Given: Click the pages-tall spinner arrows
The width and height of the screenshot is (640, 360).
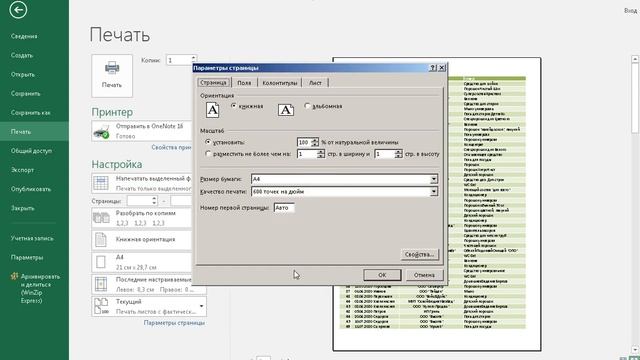Looking at the screenshot, I should (398, 154).
